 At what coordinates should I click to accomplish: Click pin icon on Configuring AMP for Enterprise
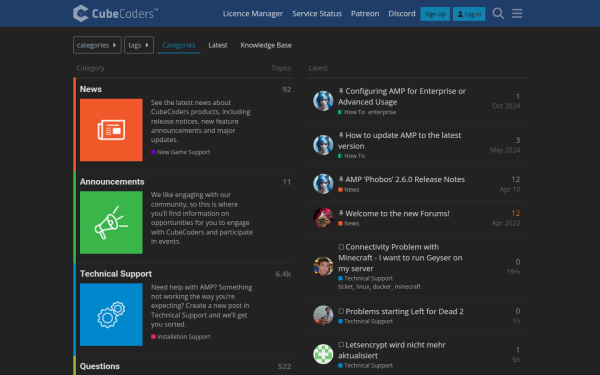click(341, 91)
